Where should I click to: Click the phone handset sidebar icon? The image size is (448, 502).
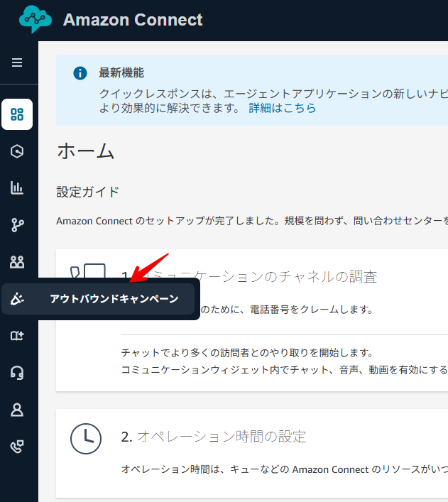[x=17, y=447]
